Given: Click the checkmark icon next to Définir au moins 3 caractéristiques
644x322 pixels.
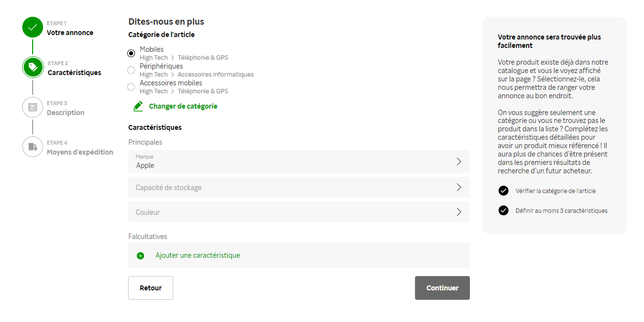Looking at the screenshot, I should [x=504, y=210].
